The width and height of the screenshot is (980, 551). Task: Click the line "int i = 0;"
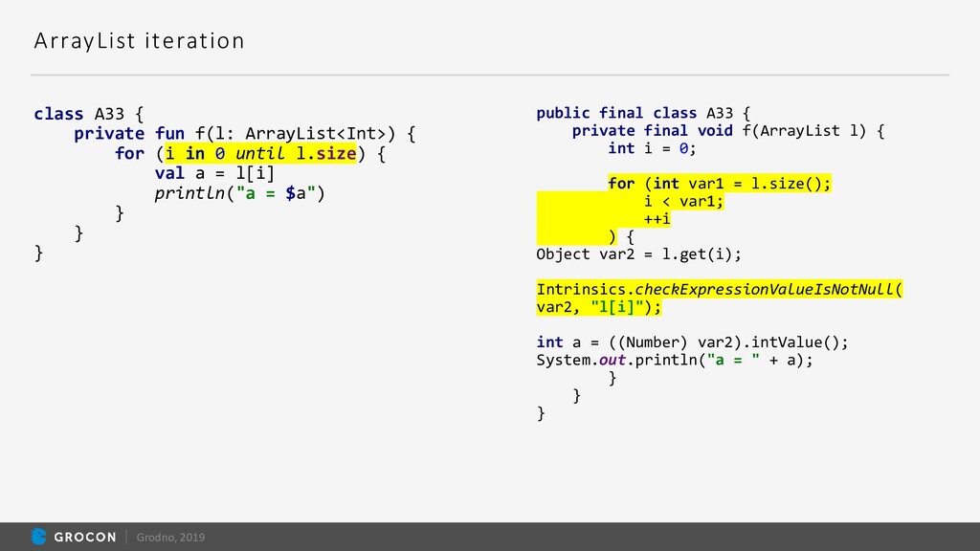[x=652, y=148]
